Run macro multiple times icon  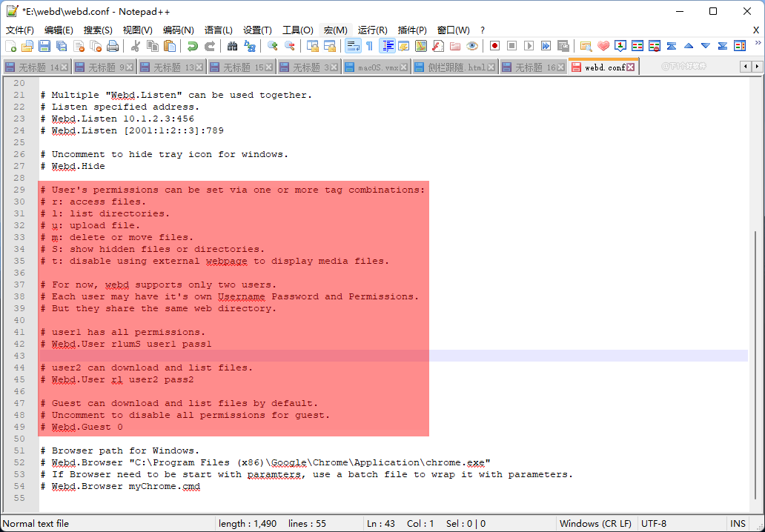[x=546, y=47]
